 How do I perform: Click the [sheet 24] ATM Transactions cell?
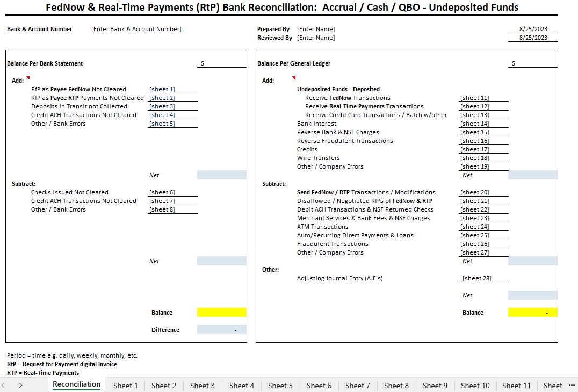click(483, 227)
